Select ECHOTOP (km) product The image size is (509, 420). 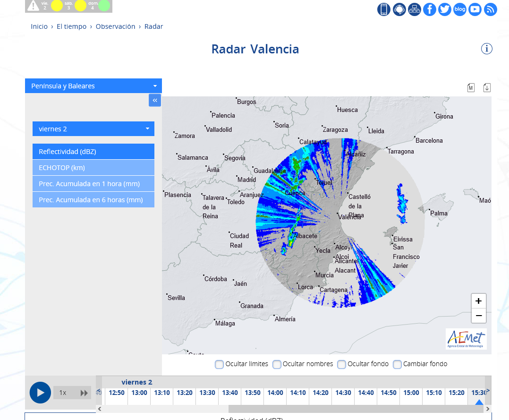point(93,168)
